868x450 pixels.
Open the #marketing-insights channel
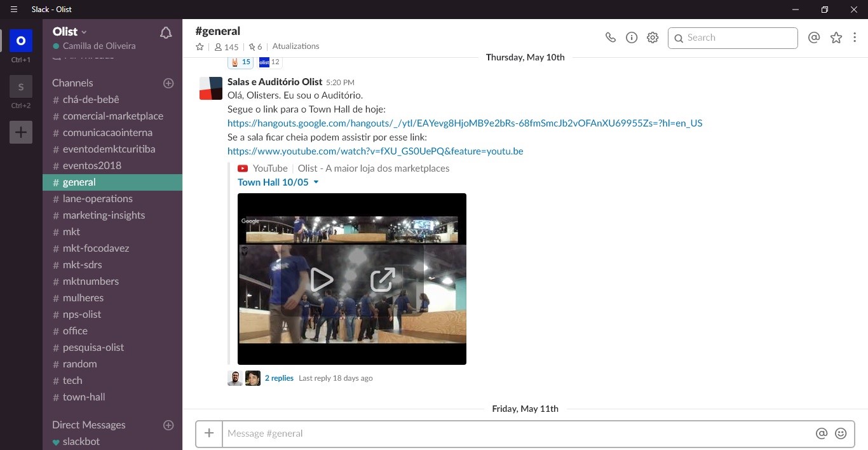(112, 215)
